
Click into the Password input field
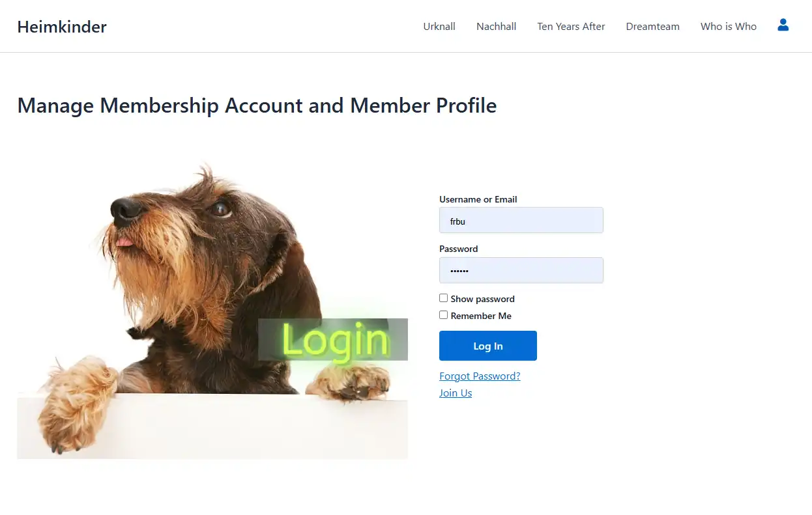coord(521,270)
